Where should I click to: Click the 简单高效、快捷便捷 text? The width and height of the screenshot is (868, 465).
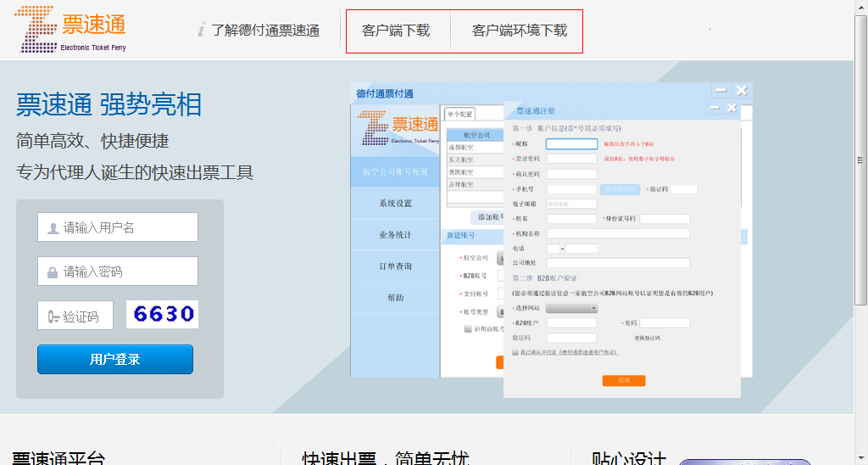click(92, 141)
